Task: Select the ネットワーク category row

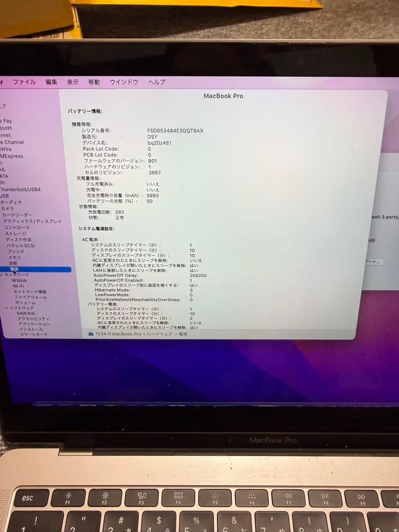Action: 17,274
